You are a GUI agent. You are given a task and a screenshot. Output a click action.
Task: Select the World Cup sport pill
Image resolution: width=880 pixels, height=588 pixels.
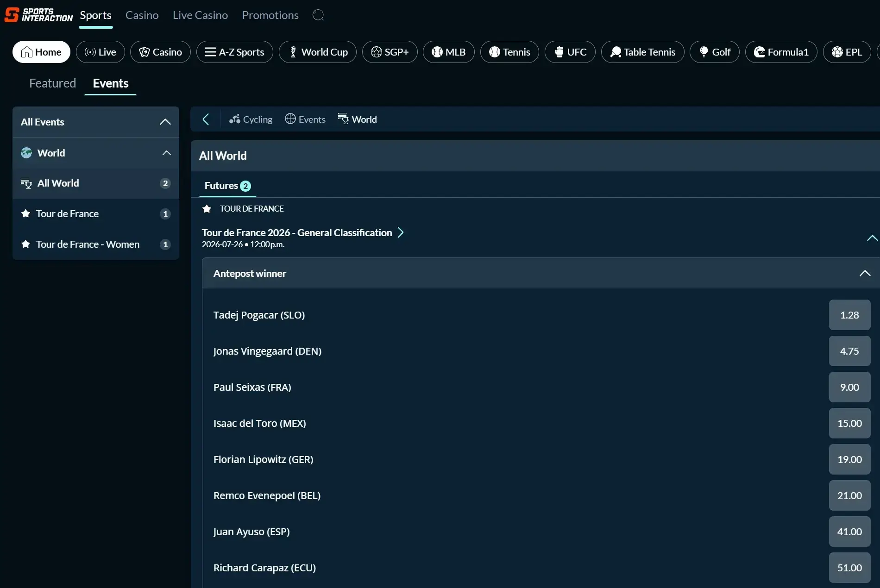tap(318, 52)
